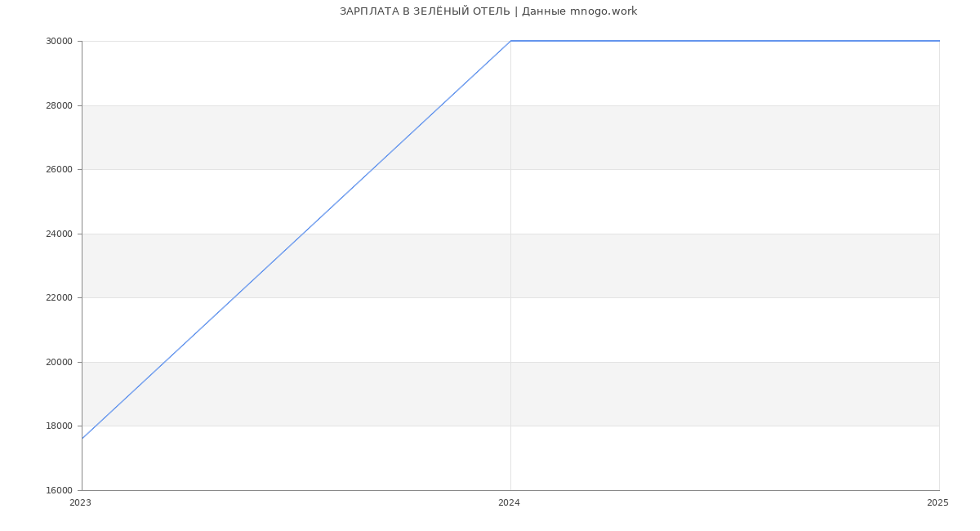The width and height of the screenshot is (980, 531).
Task: Click the flat line segment between 2024 and 2025
Action: pyautogui.click(x=724, y=41)
